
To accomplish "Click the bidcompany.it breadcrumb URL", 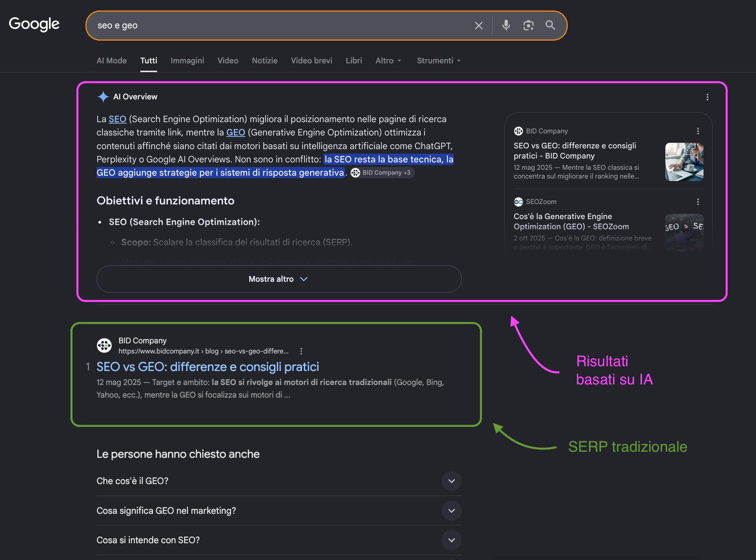I will tap(203, 351).
